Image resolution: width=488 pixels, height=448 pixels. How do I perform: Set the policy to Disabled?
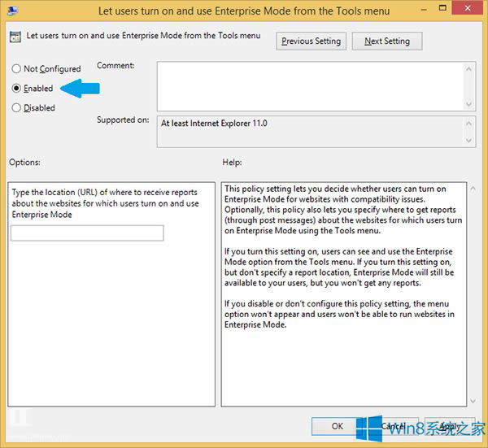point(16,107)
